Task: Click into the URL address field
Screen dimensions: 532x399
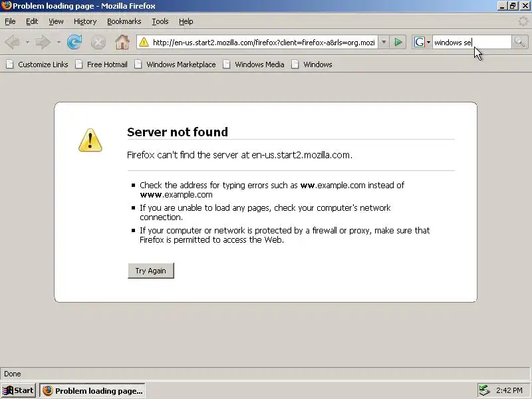Action: 263,43
